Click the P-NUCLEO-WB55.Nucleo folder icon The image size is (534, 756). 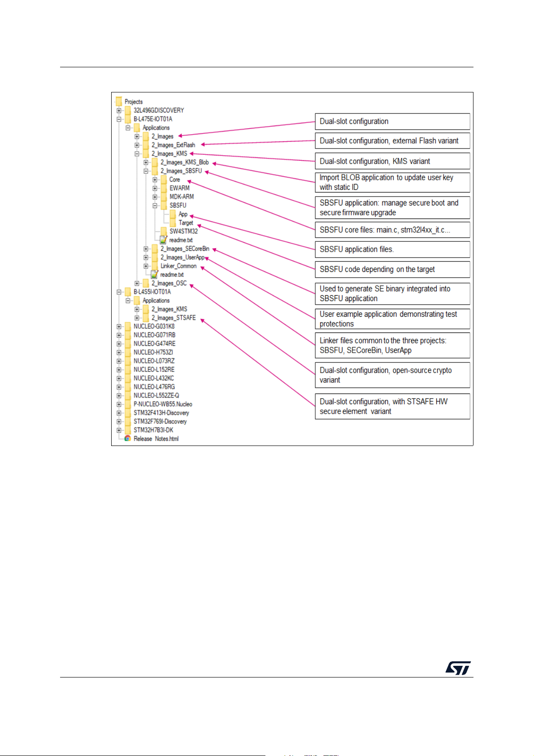click(x=128, y=404)
